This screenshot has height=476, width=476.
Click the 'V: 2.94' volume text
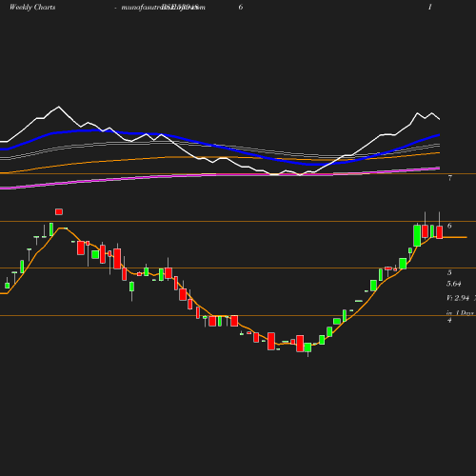point(458,298)
